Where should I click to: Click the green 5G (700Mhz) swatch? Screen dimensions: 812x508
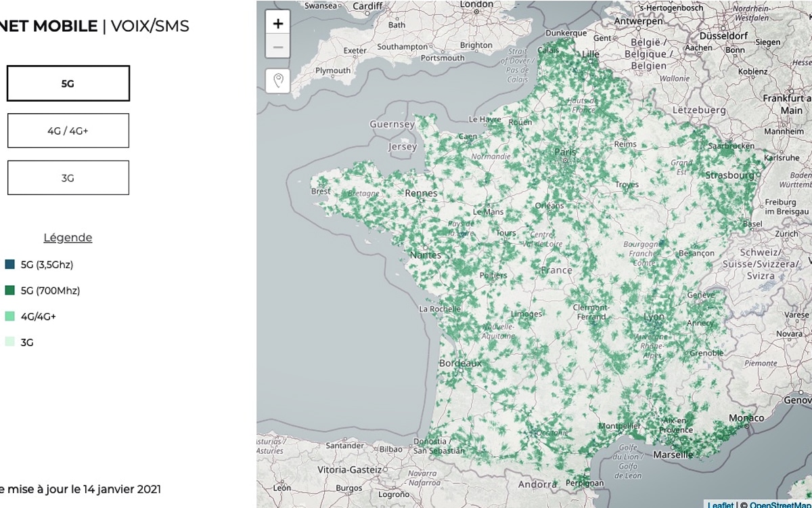9,290
